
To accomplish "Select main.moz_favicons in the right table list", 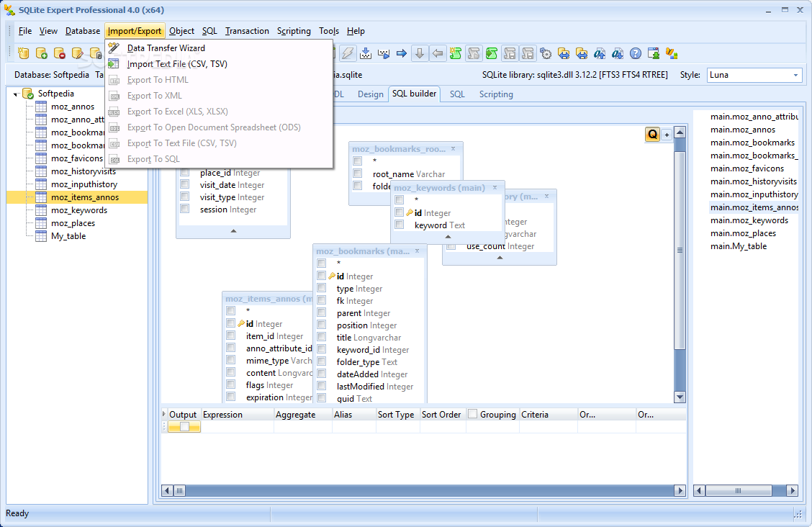I will [746, 168].
